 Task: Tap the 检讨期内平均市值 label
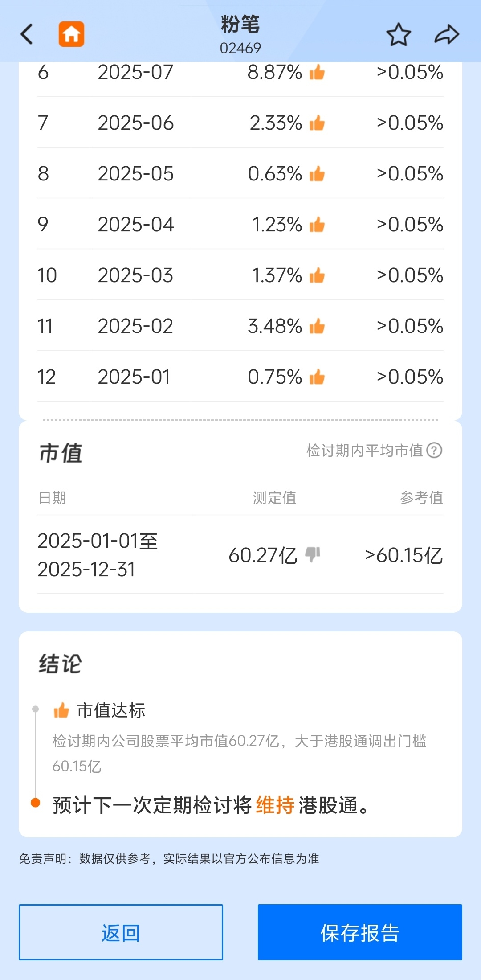pyautogui.click(x=364, y=450)
